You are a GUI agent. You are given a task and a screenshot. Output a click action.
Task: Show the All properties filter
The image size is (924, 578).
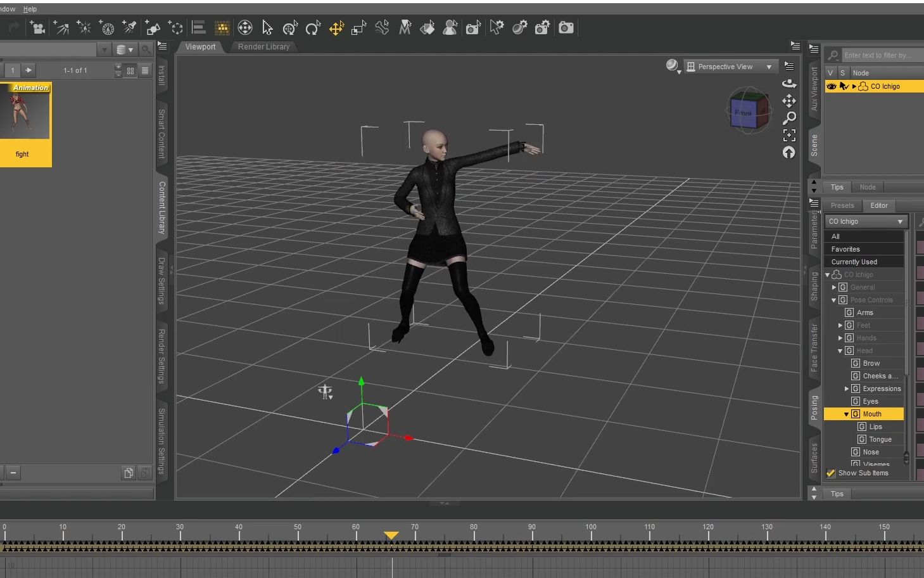click(x=864, y=236)
